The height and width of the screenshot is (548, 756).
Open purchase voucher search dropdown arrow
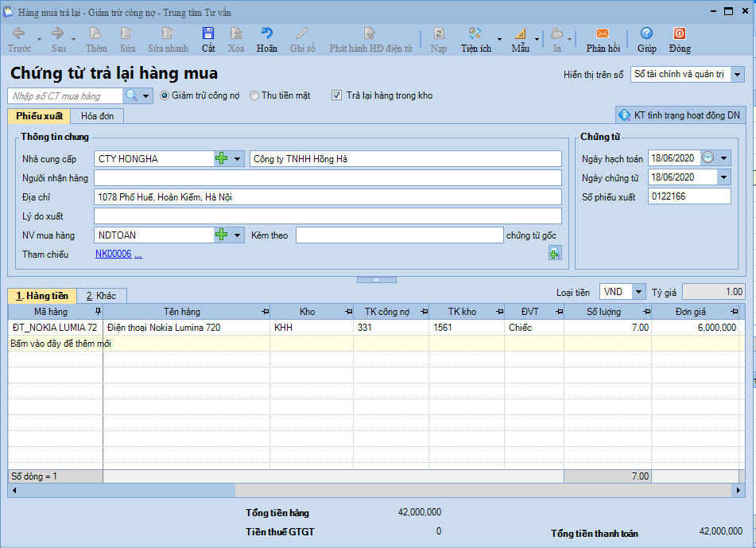(x=145, y=95)
